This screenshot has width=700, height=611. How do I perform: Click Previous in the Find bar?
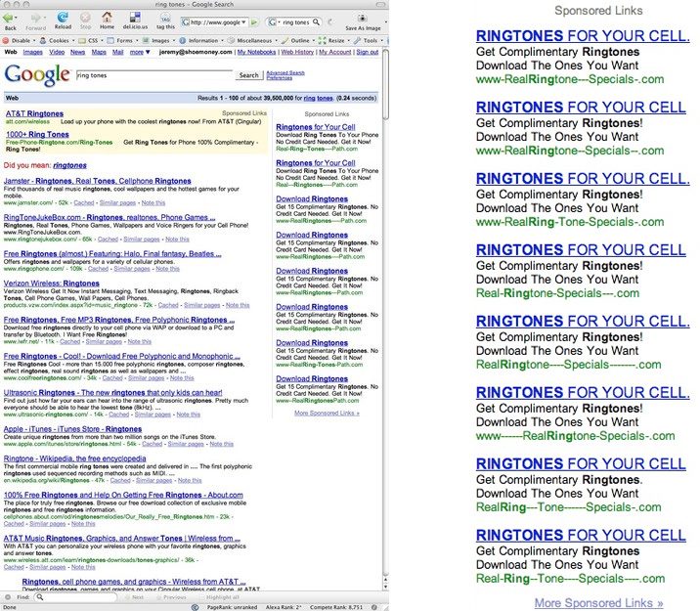pyautogui.click(x=171, y=597)
